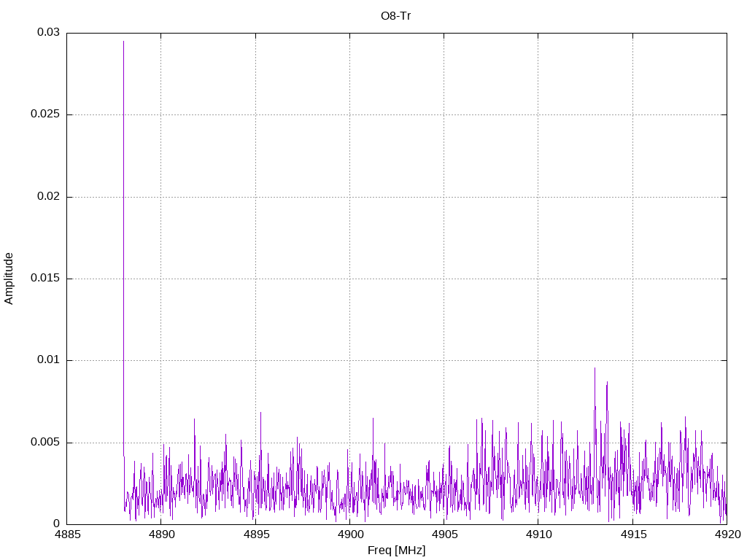This screenshot has height=560, width=747.
Task: Click the plot title O8-Tr
Action: tap(395, 16)
